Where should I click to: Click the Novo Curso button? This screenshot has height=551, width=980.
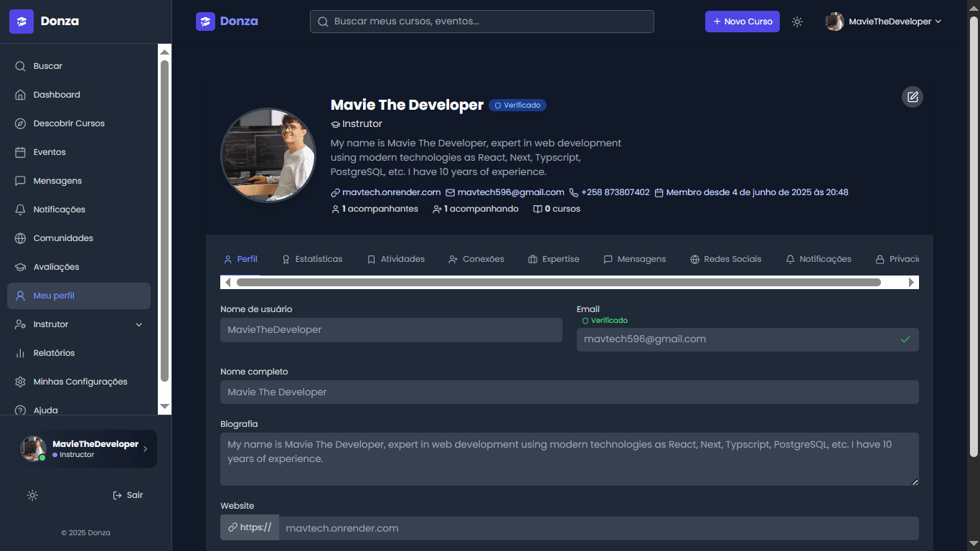[x=742, y=22]
